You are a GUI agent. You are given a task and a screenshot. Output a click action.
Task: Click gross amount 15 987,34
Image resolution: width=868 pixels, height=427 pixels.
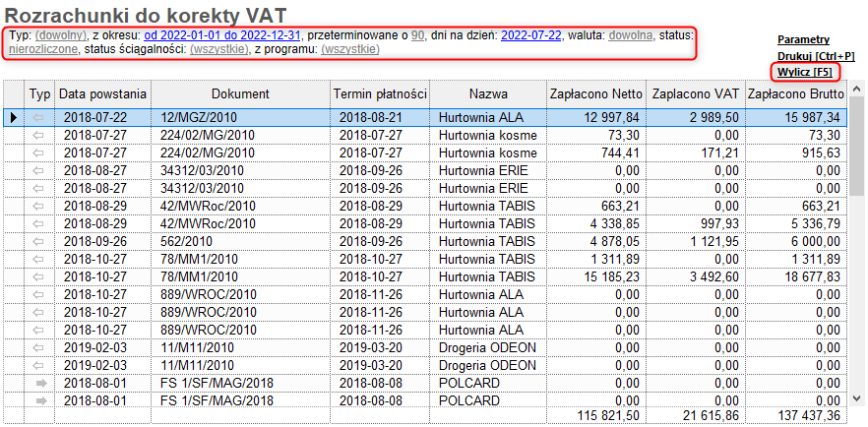[x=812, y=117]
